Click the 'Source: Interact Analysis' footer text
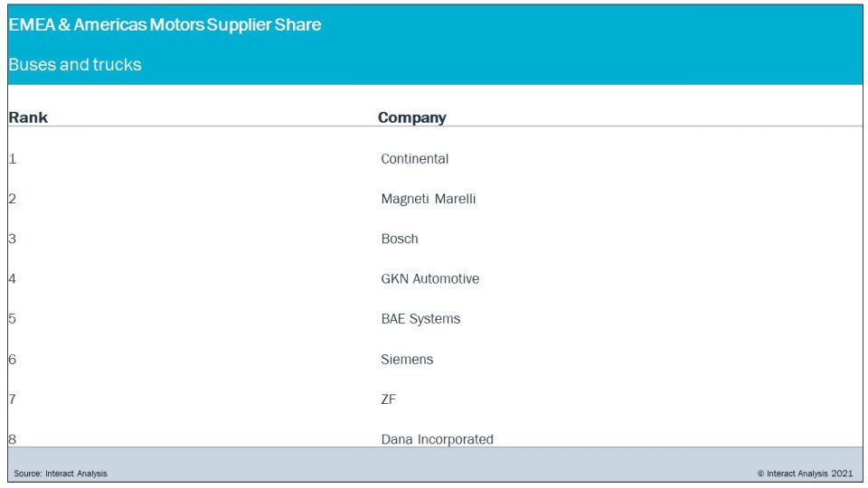The width and height of the screenshot is (868, 488). point(61,474)
